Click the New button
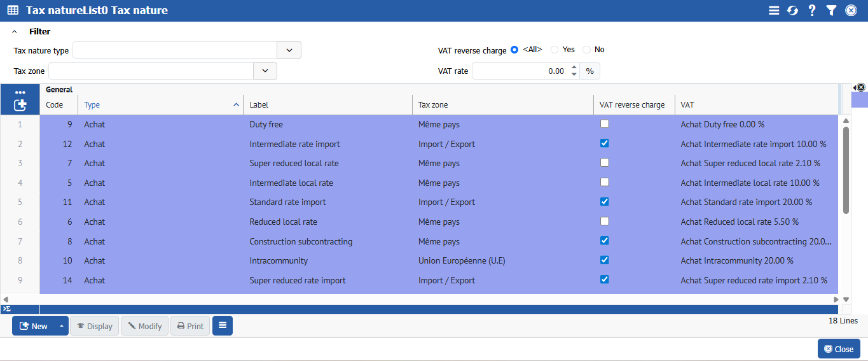This screenshot has width=868, height=361. pos(34,326)
